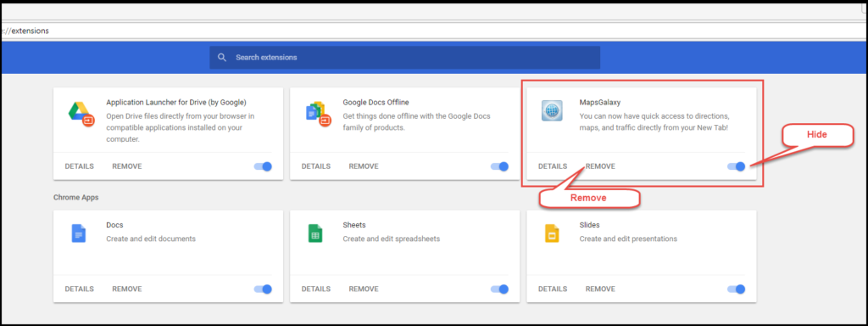Image resolution: width=868 pixels, height=326 pixels.
Task: Open Details for the Slides app
Action: (553, 289)
